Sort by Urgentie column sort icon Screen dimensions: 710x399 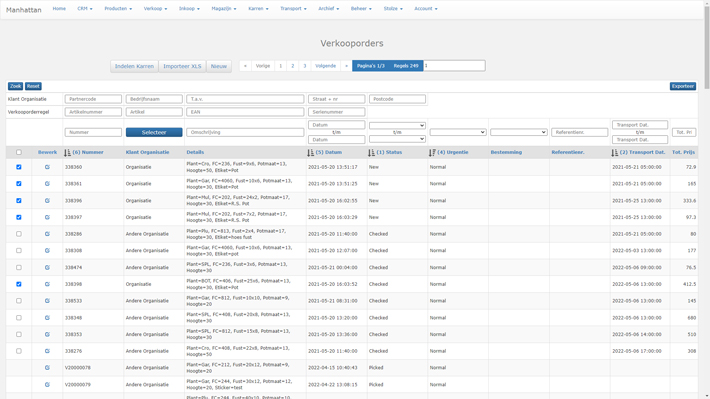[432, 153]
